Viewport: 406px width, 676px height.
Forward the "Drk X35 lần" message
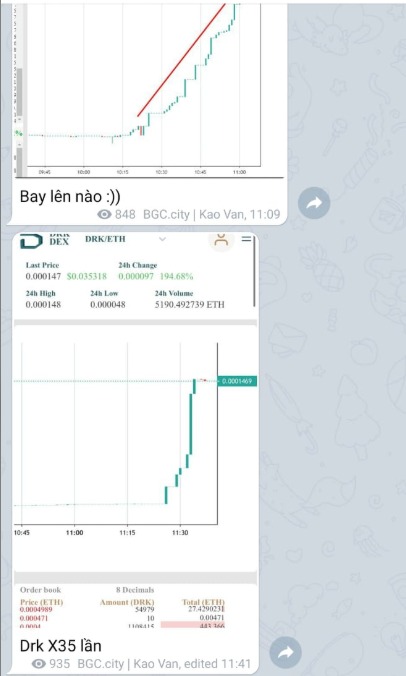(285, 652)
